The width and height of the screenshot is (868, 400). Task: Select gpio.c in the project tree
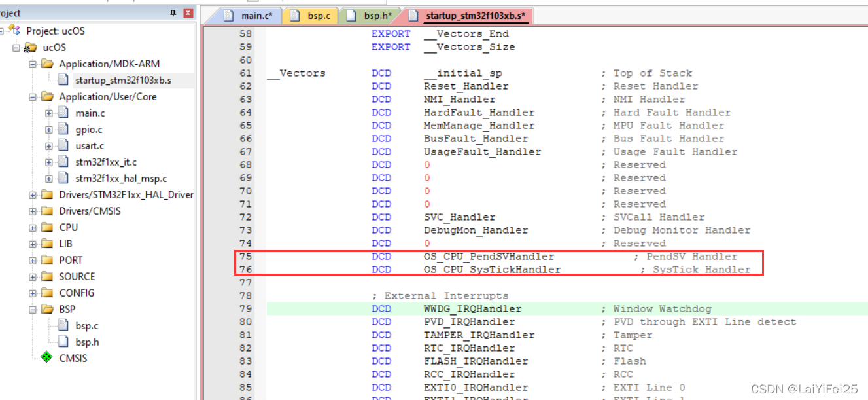pyautogui.click(x=89, y=129)
